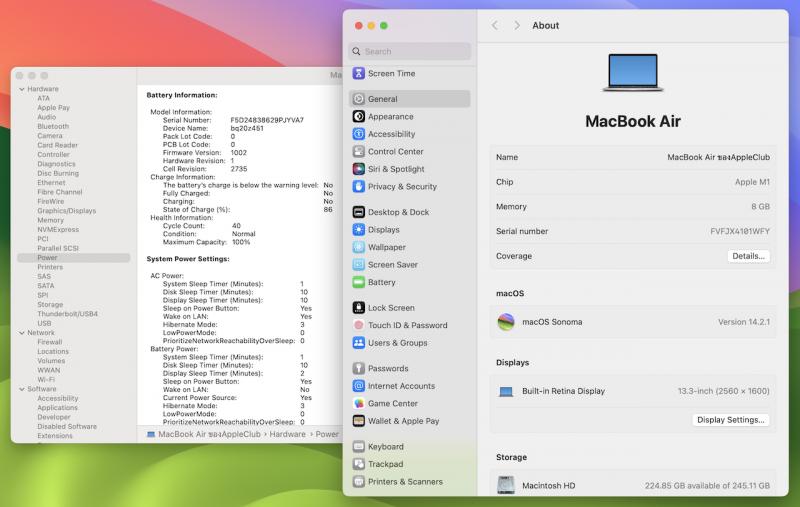The width and height of the screenshot is (800, 507).
Task: Open the Screen Time settings icon
Action: [359, 73]
